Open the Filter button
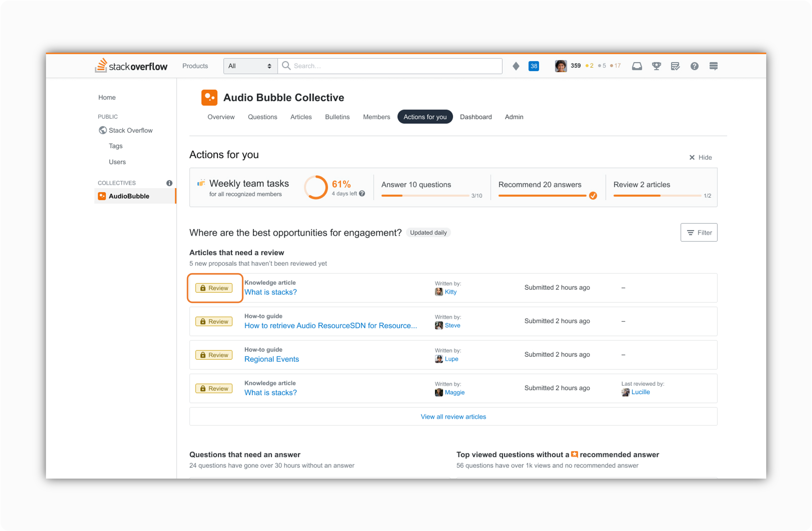 (699, 233)
